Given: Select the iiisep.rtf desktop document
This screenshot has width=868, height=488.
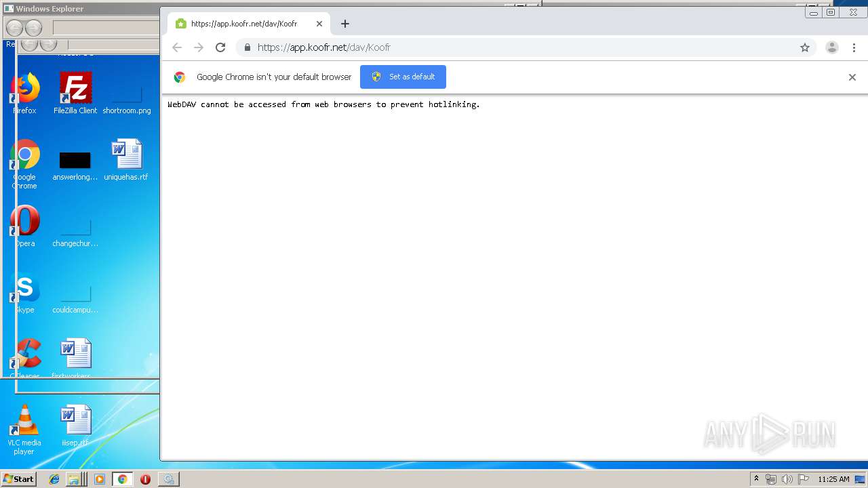Looking at the screenshot, I should tap(75, 426).
